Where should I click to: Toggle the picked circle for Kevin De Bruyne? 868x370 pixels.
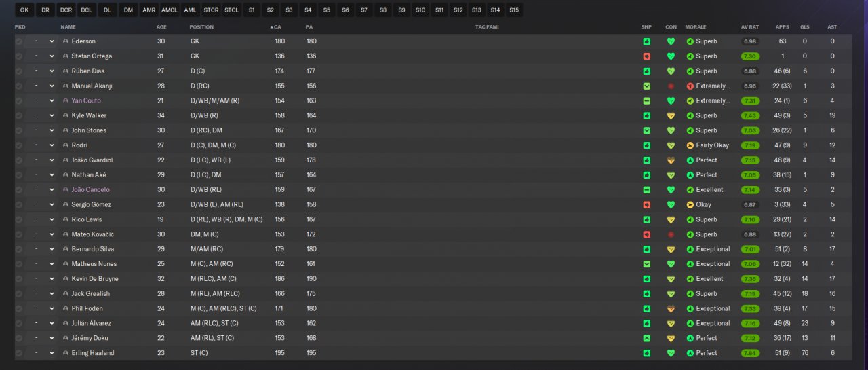click(x=19, y=279)
